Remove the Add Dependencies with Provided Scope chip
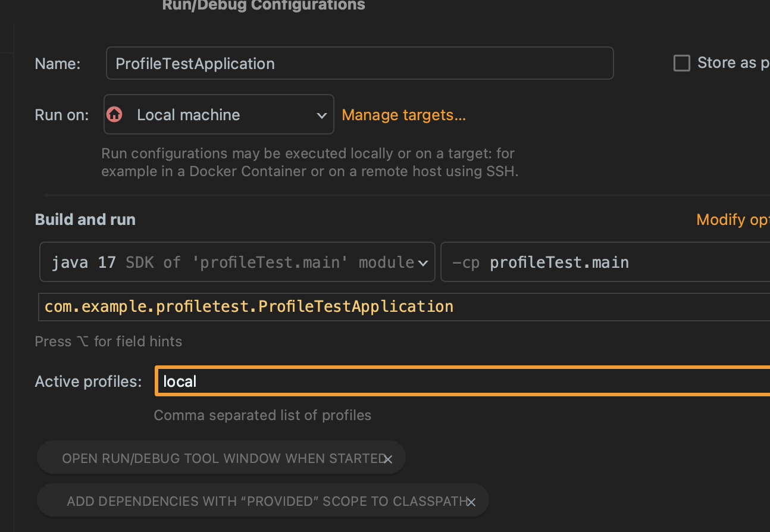Image resolution: width=770 pixels, height=532 pixels. [471, 502]
